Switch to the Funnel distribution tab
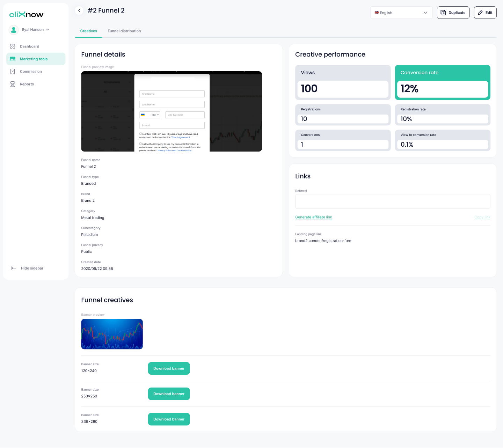503x448 pixels. [124, 31]
